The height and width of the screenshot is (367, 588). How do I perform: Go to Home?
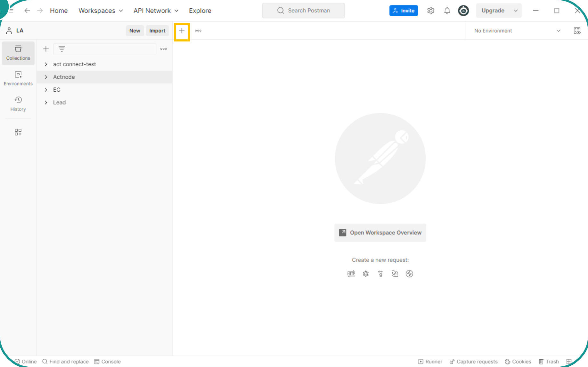click(59, 11)
